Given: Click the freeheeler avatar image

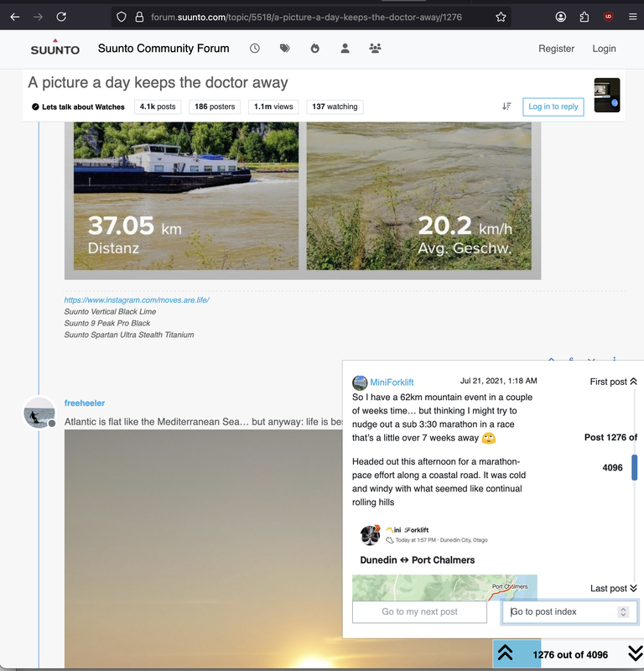Looking at the screenshot, I should pos(39,413).
